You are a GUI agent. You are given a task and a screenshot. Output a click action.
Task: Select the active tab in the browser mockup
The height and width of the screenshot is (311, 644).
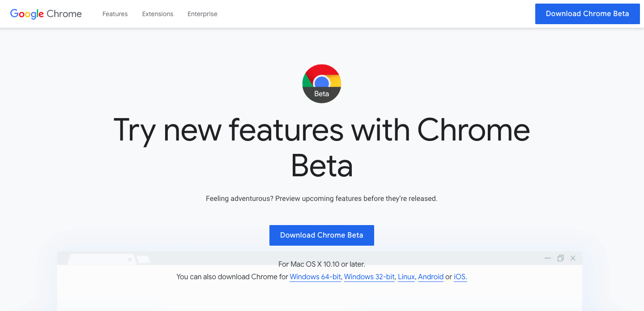[x=98, y=259]
